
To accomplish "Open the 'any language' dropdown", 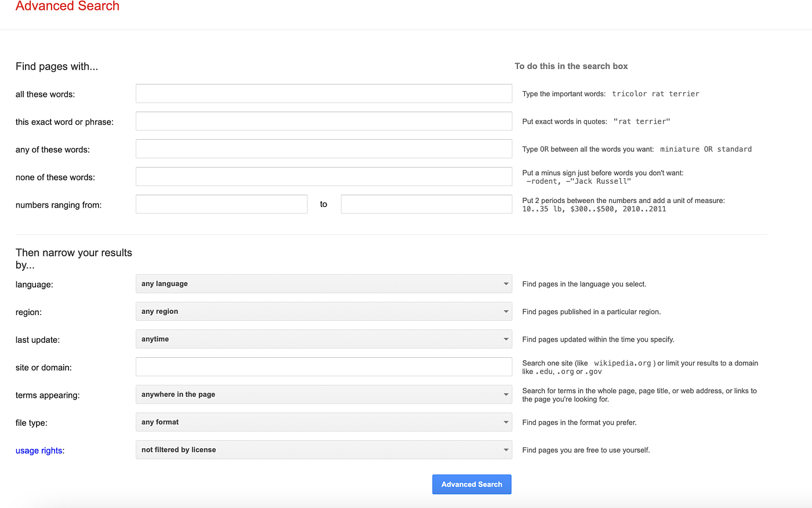I will click(324, 284).
